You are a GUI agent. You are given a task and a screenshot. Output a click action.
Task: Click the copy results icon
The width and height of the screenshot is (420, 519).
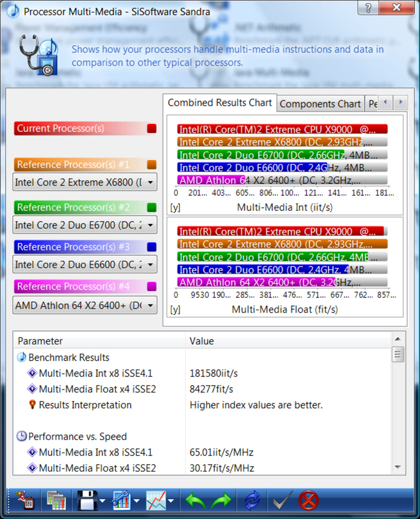pos(56,500)
